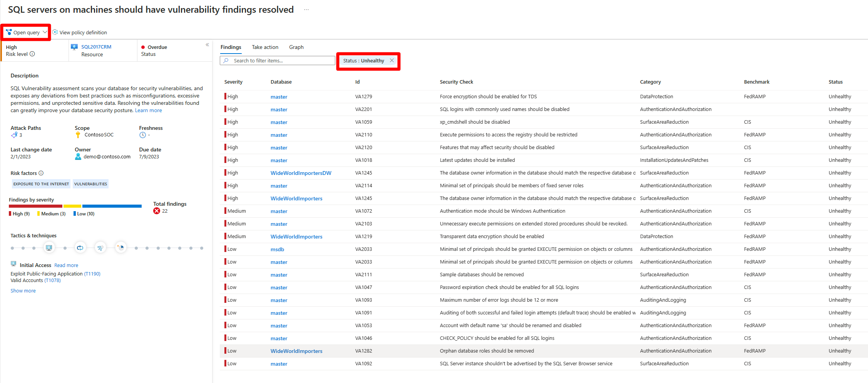
Task: Switch to the Graph tab
Action: 296,47
